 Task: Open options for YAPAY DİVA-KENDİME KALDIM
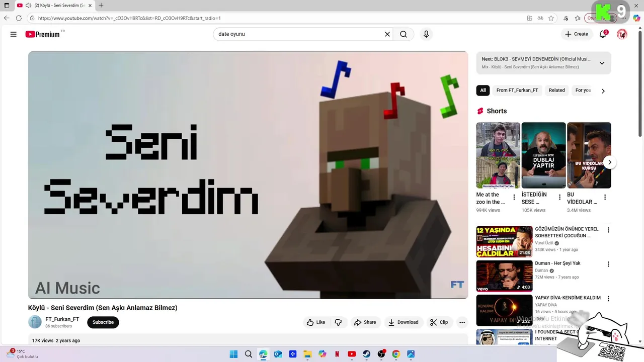pyautogui.click(x=608, y=299)
